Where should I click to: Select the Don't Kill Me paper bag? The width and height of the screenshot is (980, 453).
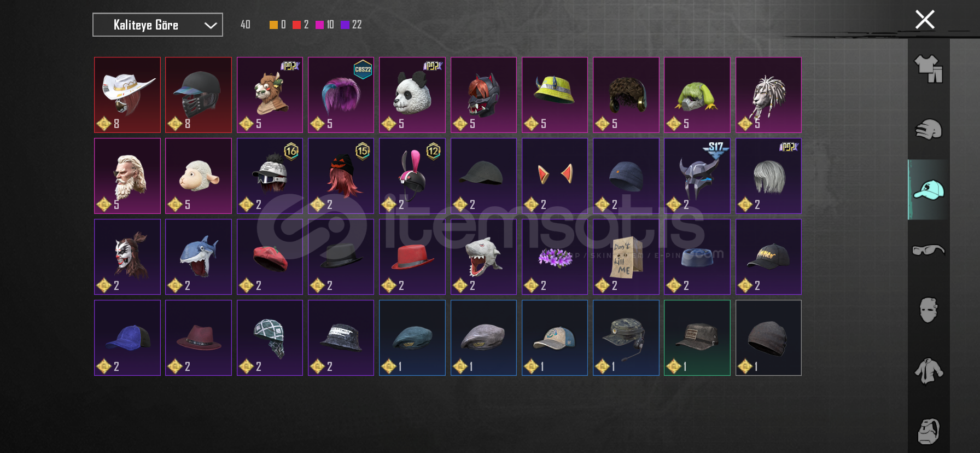626,257
